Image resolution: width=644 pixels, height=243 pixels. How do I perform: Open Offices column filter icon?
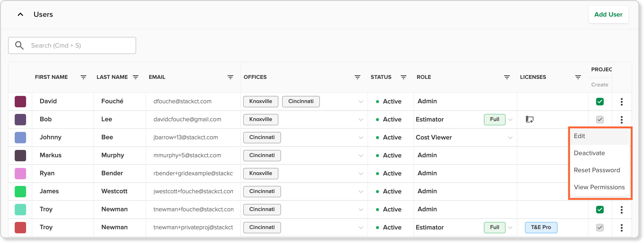(x=358, y=77)
